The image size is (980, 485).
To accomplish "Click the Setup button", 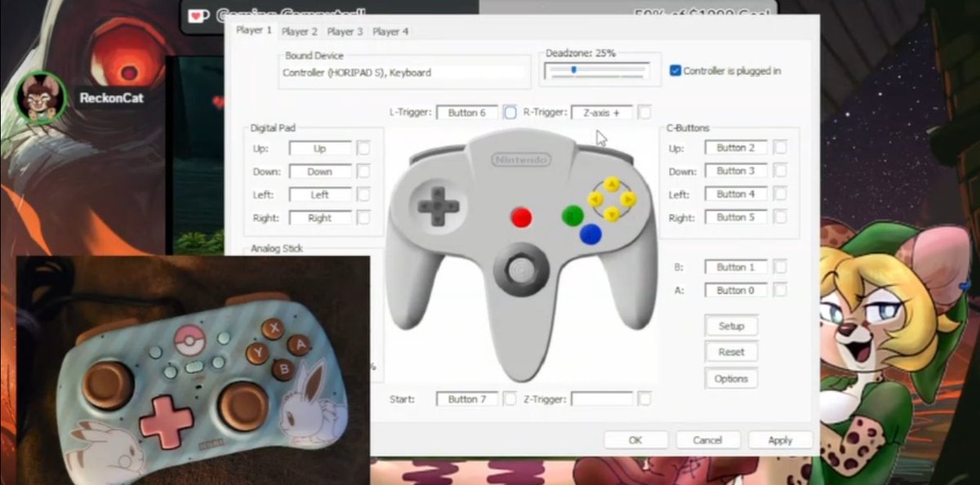I will pyautogui.click(x=731, y=326).
